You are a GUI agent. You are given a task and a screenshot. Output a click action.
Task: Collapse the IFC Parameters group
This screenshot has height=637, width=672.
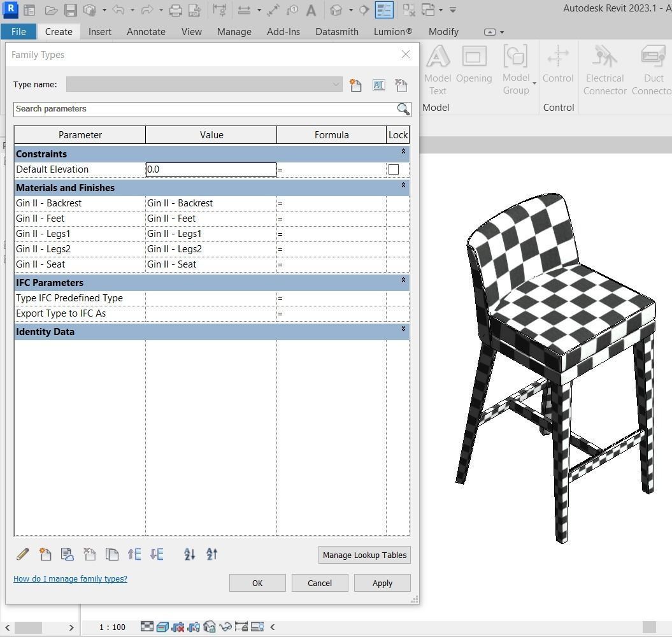point(403,280)
